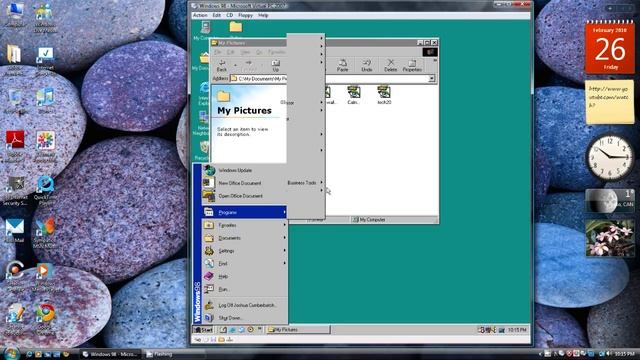This screenshot has height=360, width=640.
Task: Click Shut Down in the start menu
Action: (x=244, y=318)
